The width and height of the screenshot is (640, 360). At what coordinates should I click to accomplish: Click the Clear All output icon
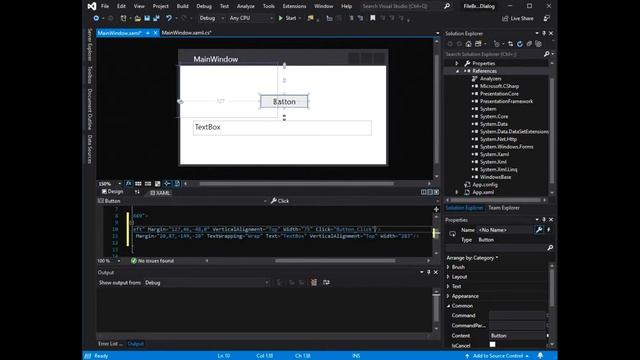(x=314, y=282)
